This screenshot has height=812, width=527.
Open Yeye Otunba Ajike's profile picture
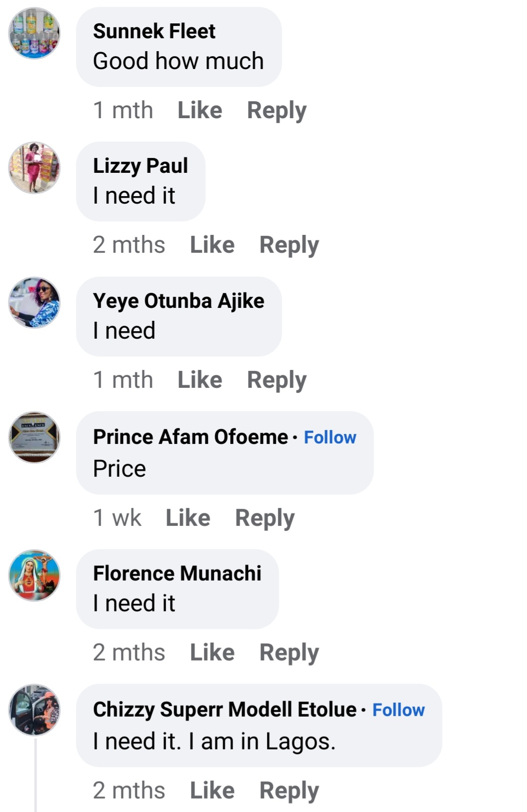(34, 302)
